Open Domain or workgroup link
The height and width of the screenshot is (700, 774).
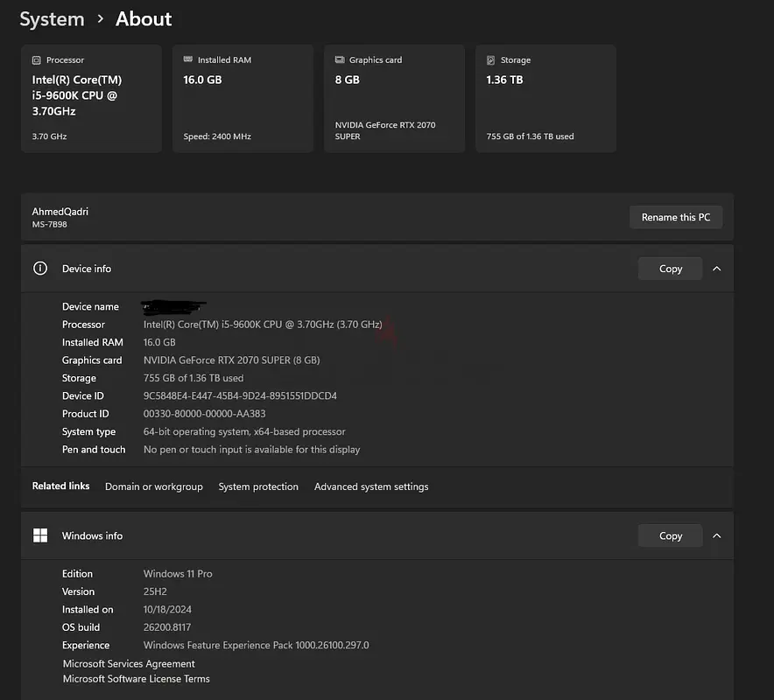click(x=153, y=486)
